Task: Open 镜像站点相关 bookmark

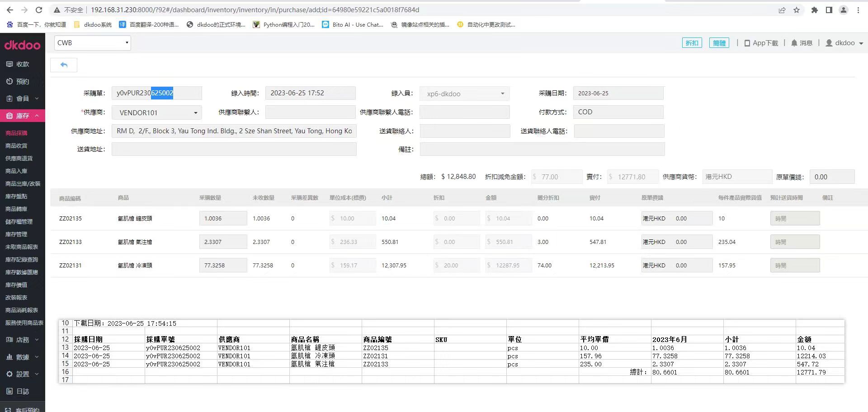Action: 420,24
